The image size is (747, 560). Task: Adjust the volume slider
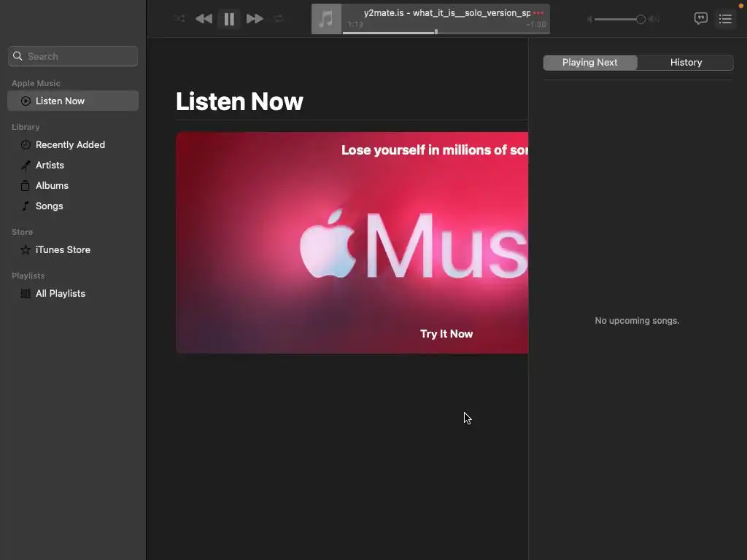pos(619,19)
